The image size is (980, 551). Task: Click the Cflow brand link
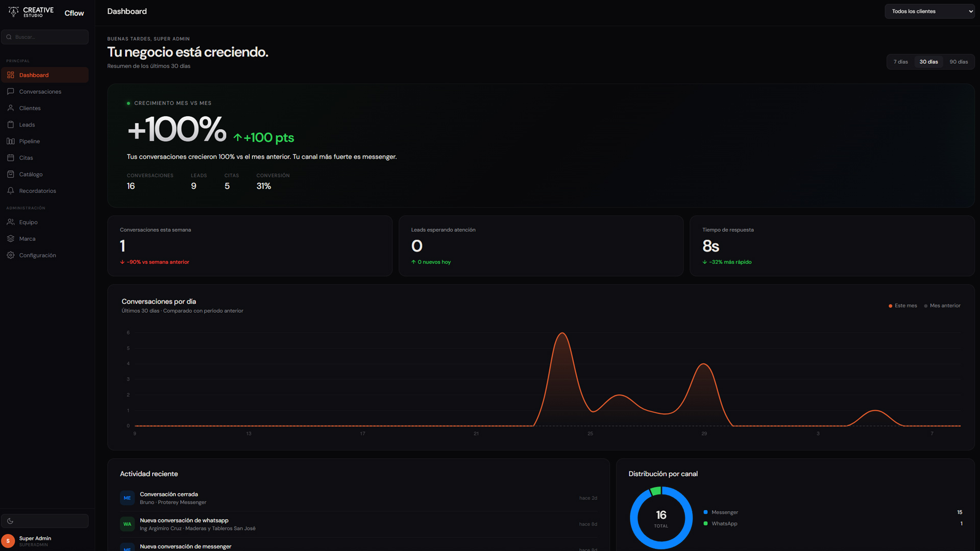pyautogui.click(x=74, y=13)
